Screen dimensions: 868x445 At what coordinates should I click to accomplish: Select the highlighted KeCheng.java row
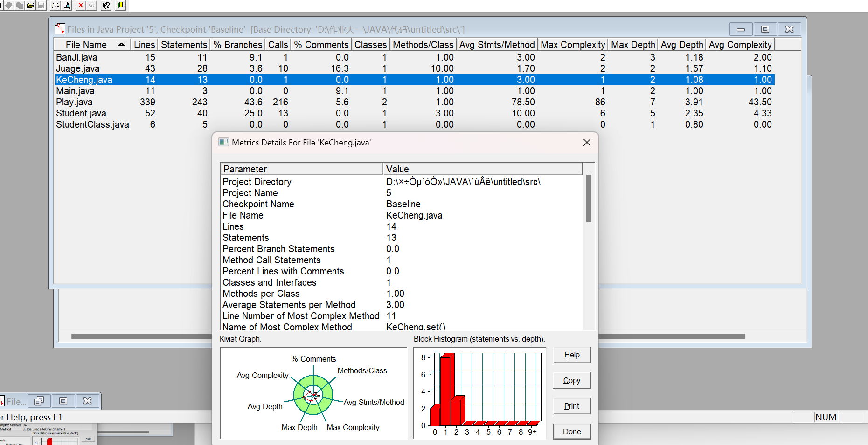[x=414, y=80]
